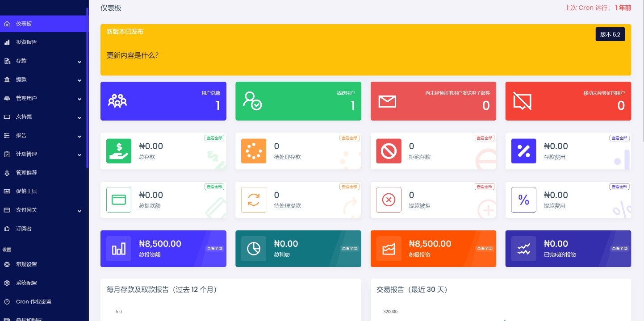
Task: Open 仪表板 in the sidebar
Action: 43,24
